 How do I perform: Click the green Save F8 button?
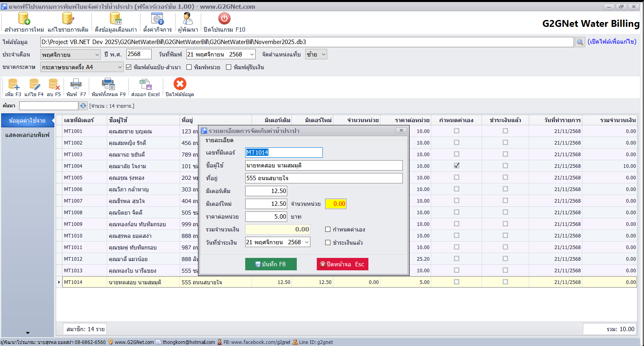(x=271, y=264)
